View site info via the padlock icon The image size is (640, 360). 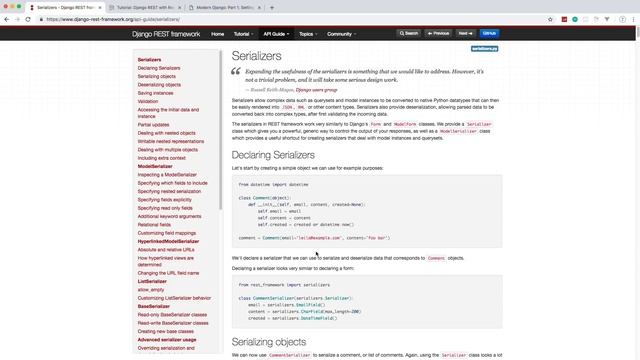point(41,19)
